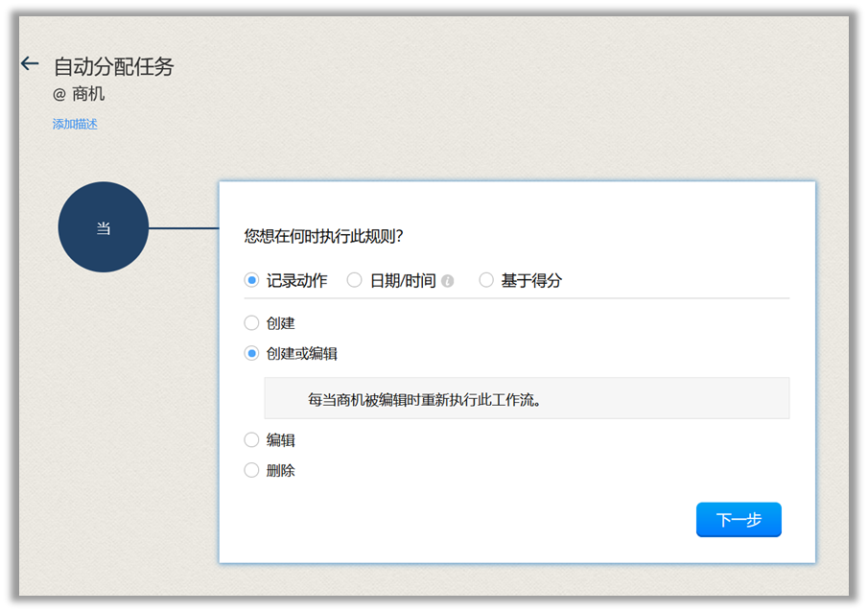868x612 pixels.
Task: Open the 添加描述 link
Action: pyautogui.click(x=75, y=124)
